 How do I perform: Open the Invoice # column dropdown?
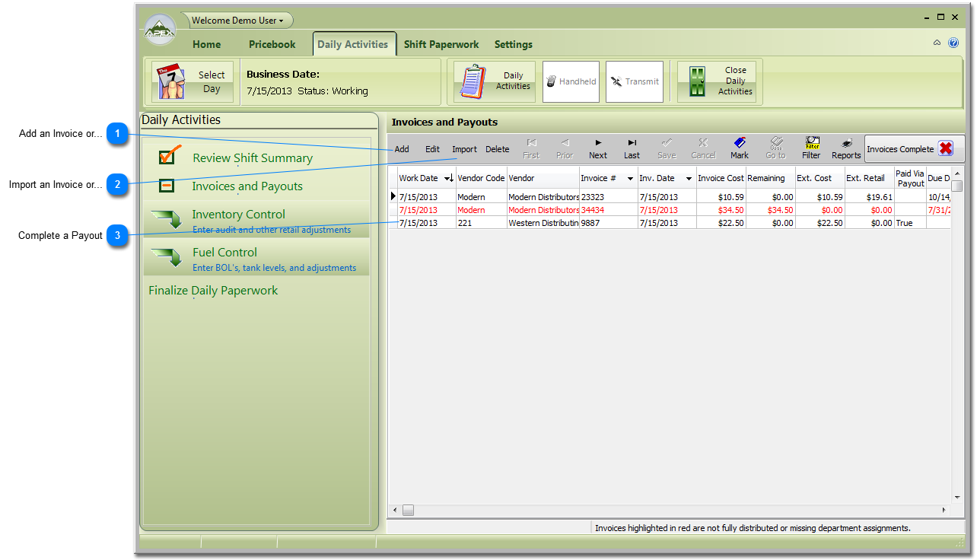pos(629,177)
